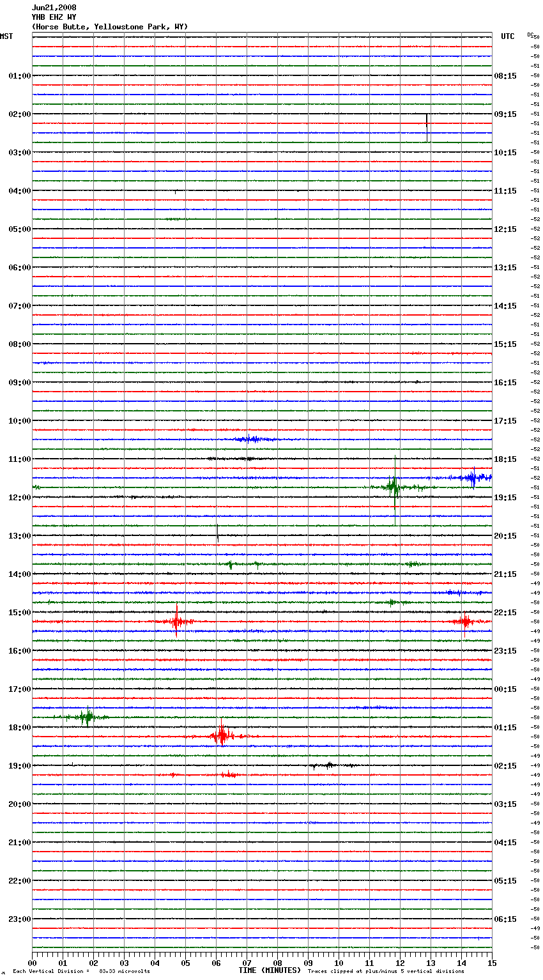Click the black event at minute 10 on 19:00 trace

pos(330,765)
